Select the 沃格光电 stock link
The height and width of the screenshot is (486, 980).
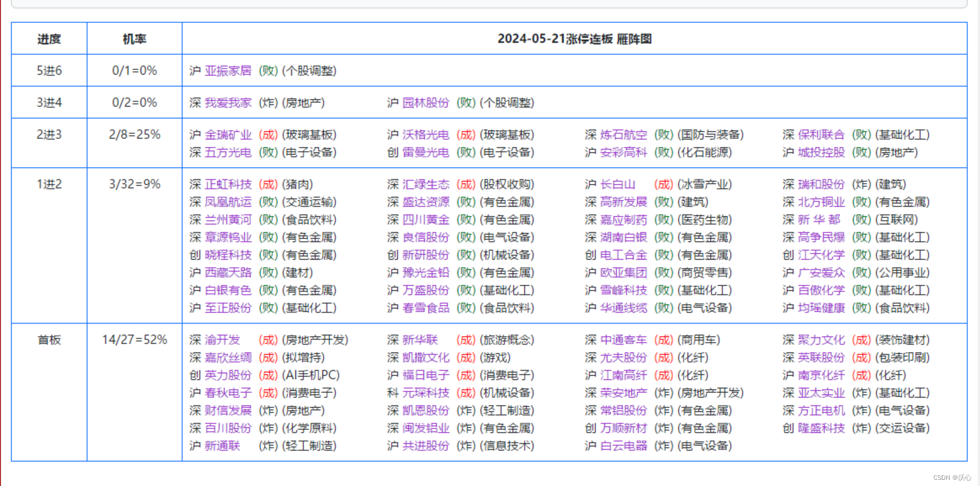(x=426, y=135)
